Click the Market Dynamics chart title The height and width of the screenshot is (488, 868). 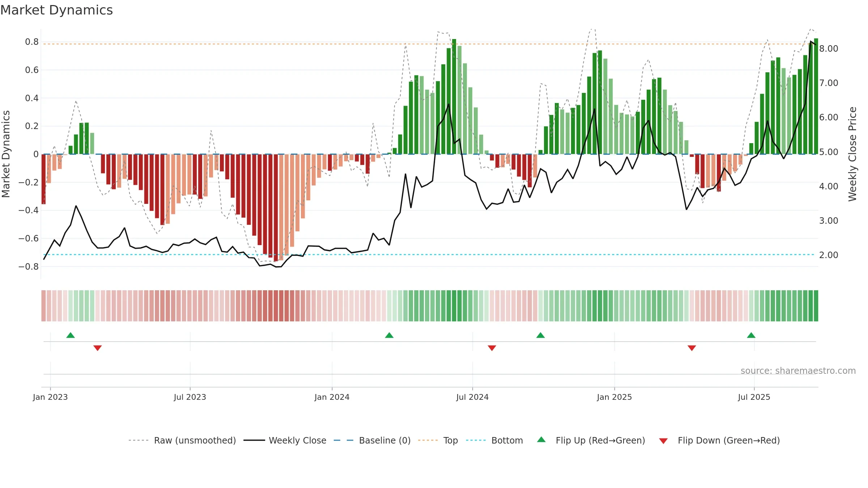coord(56,10)
